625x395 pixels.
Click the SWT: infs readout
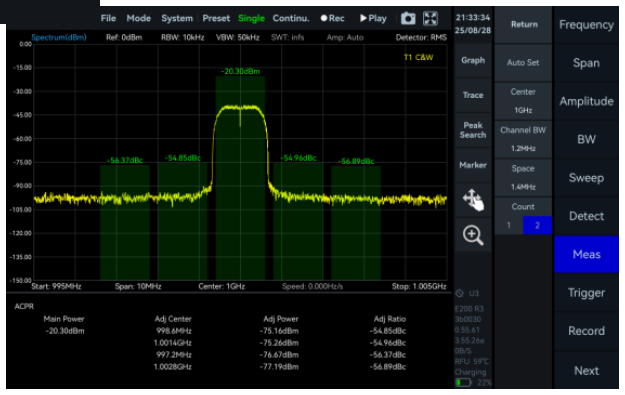coord(287,37)
